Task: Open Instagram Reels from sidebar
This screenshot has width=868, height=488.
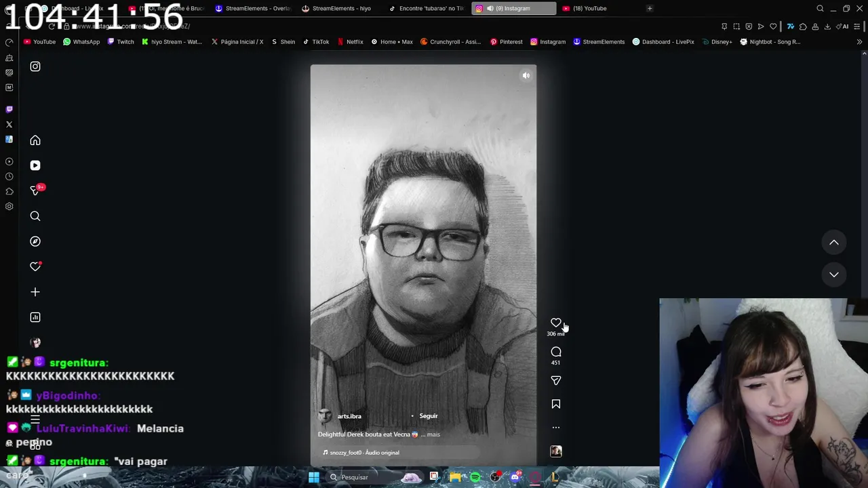Action: click(35, 165)
